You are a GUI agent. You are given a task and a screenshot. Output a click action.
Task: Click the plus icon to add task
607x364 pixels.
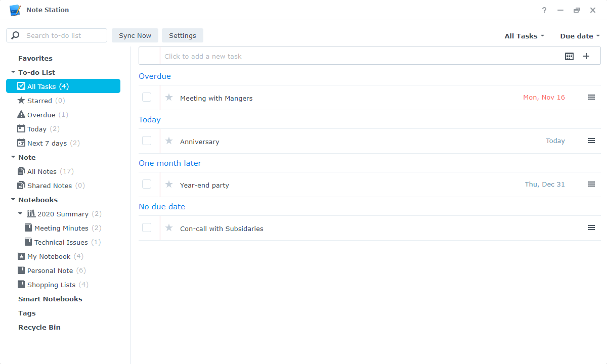586,56
